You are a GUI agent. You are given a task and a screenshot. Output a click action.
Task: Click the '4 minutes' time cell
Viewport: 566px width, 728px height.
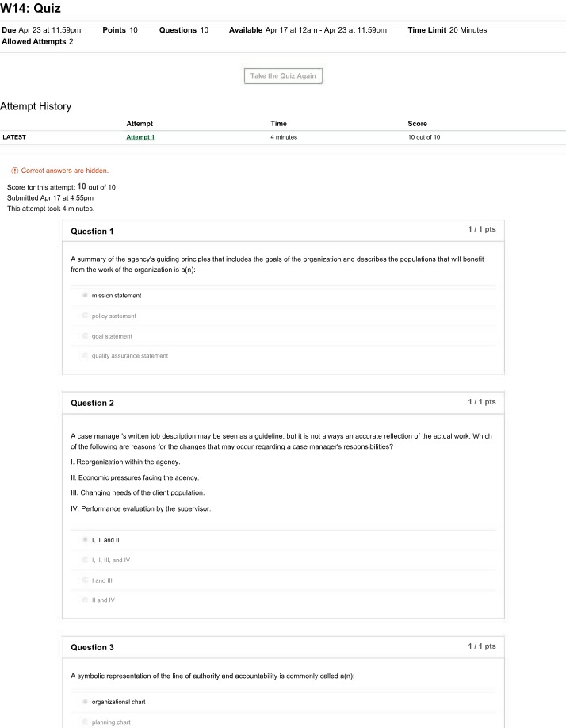click(284, 137)
